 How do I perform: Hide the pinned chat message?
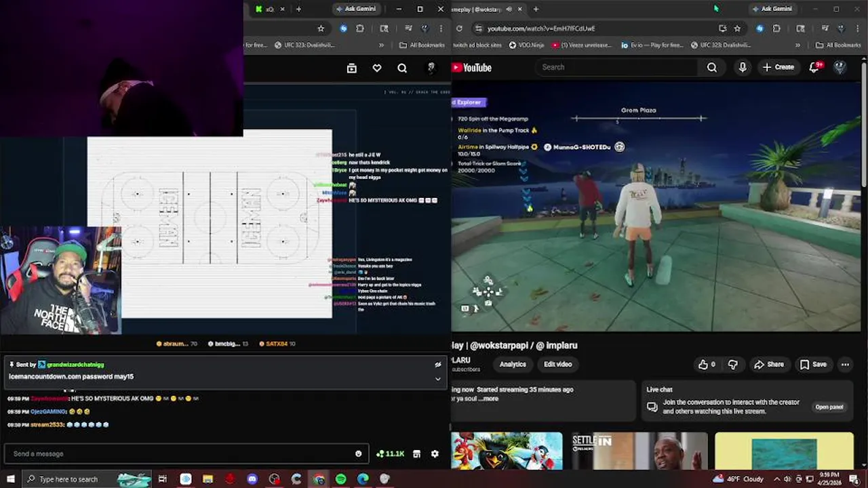pyautogui.click(x=438, y=365)
